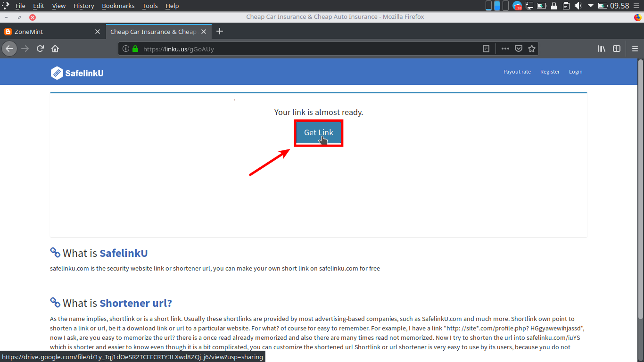Open the File menu
This screenshot has height=362, width=644.
20,6
